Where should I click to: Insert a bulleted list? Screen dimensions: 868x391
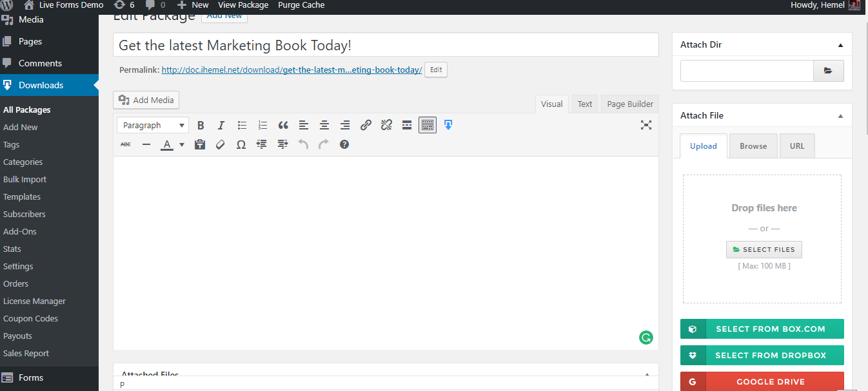pos(242,125)
